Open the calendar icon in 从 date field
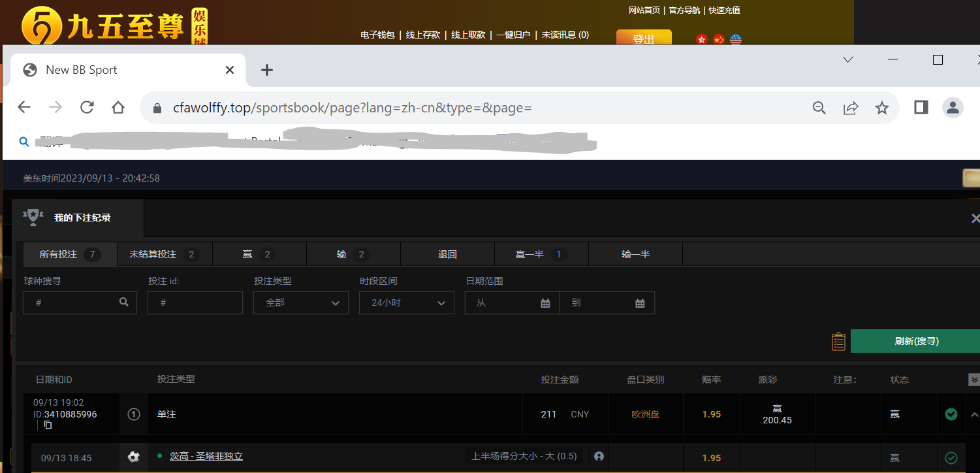The width and height of the screenshot is (980, 473). pos(545,303)
